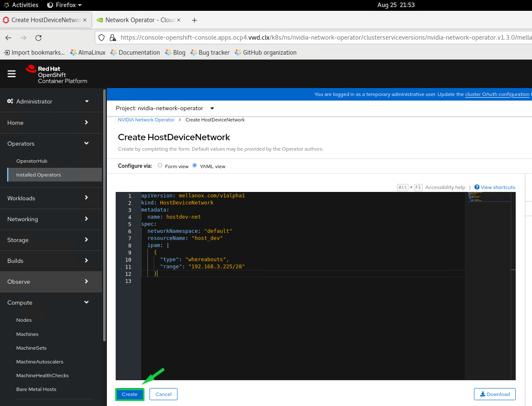Viewport: 532px width, 406px height.
Task: Expand the Builds navigation section
Action: click(51, 261)
